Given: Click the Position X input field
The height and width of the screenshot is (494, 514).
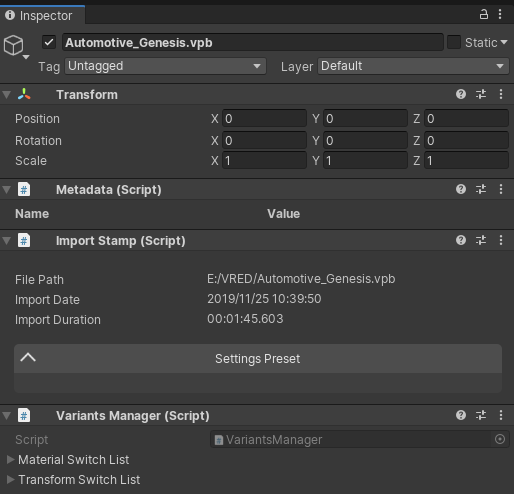Looking at the screenshot, I should pos(264,119).
